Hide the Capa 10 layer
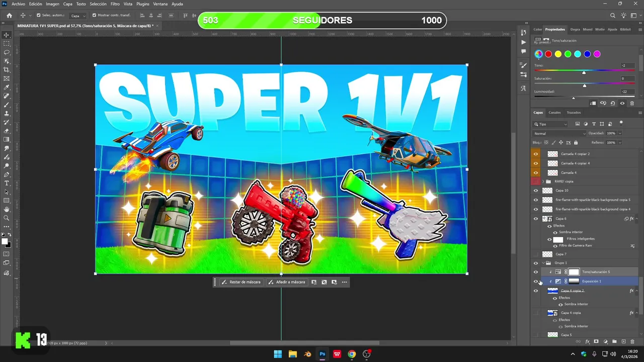This screenshot has height=362, width=644. click(x=536, y=191)
